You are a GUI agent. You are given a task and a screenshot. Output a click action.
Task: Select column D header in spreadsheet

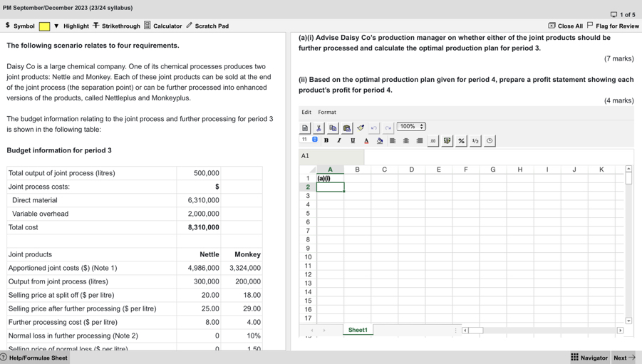pyautogui.click(x=411, y=170)
